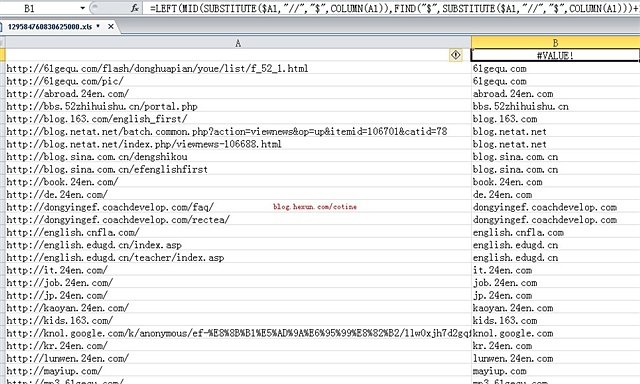
Task: Select cell http://job.24en.com/
Action: (238, 283)
